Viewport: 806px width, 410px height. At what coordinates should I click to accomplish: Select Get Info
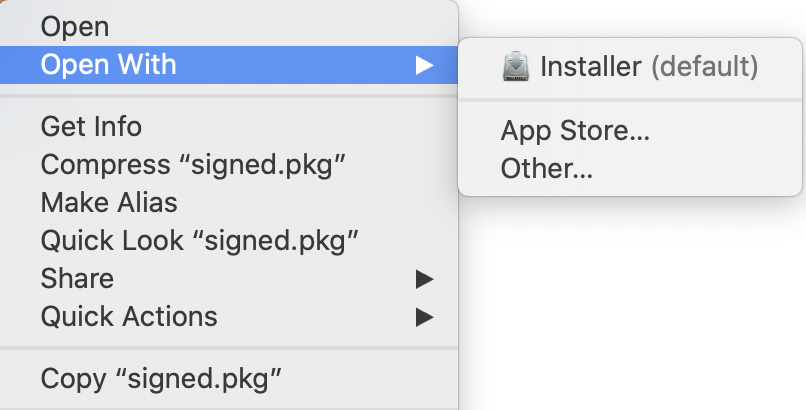point(91,127)
